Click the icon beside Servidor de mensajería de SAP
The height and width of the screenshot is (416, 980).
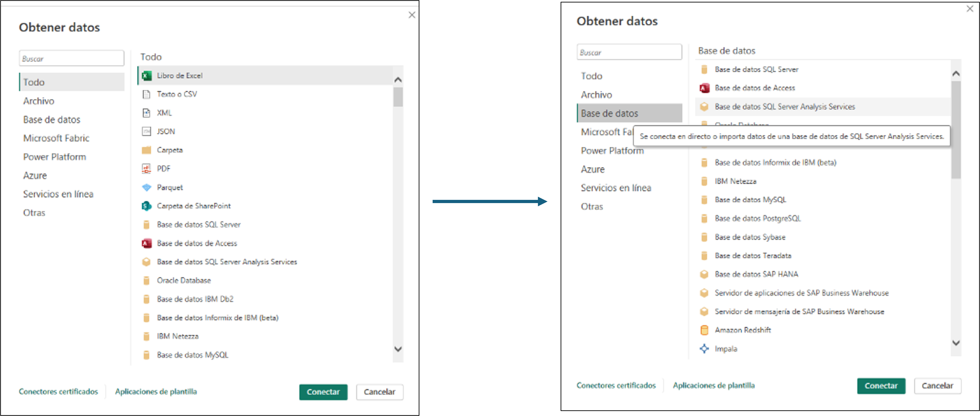[x=704, y=312]
